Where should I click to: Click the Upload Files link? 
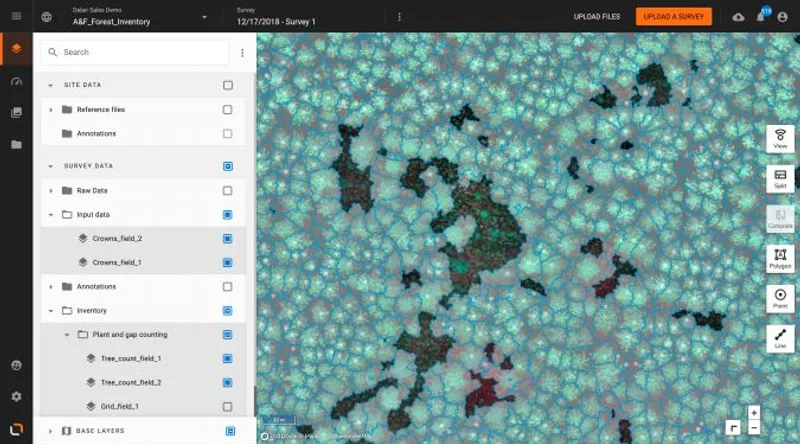596,17
